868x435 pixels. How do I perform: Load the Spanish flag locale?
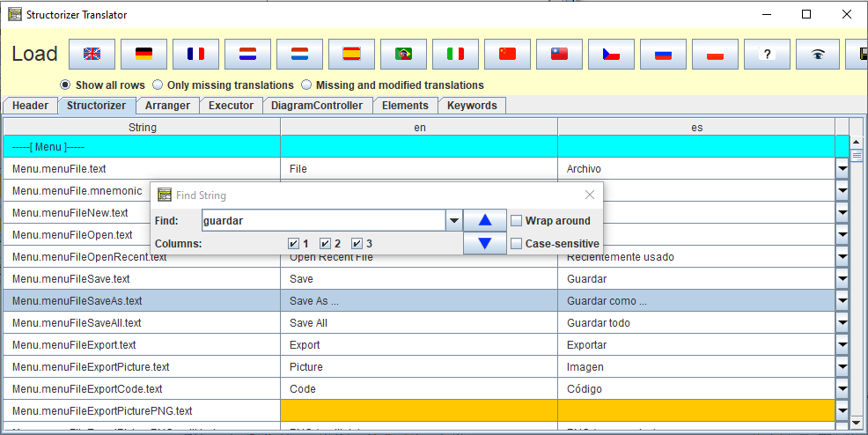pyautogui.click(x=351, y=54)
